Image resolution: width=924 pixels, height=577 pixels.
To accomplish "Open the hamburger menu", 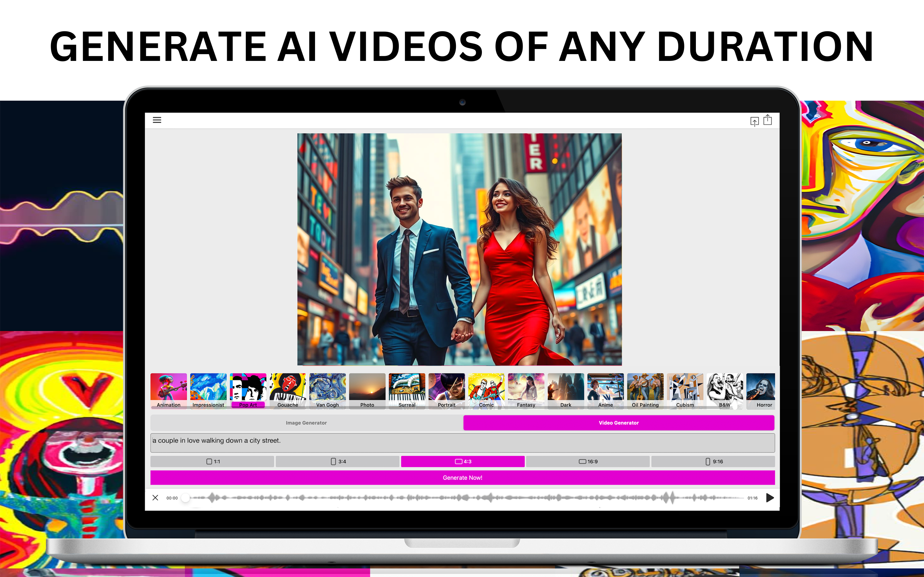I will point(157,120).
